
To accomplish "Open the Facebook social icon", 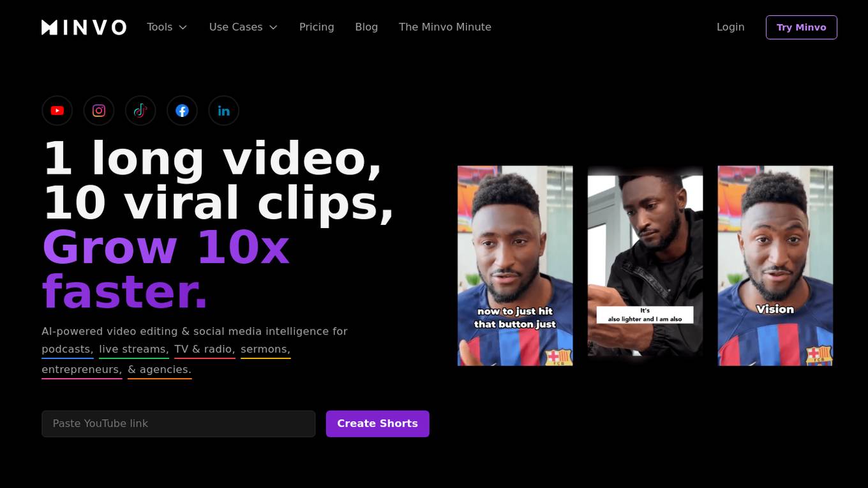I will coord(182,111).
